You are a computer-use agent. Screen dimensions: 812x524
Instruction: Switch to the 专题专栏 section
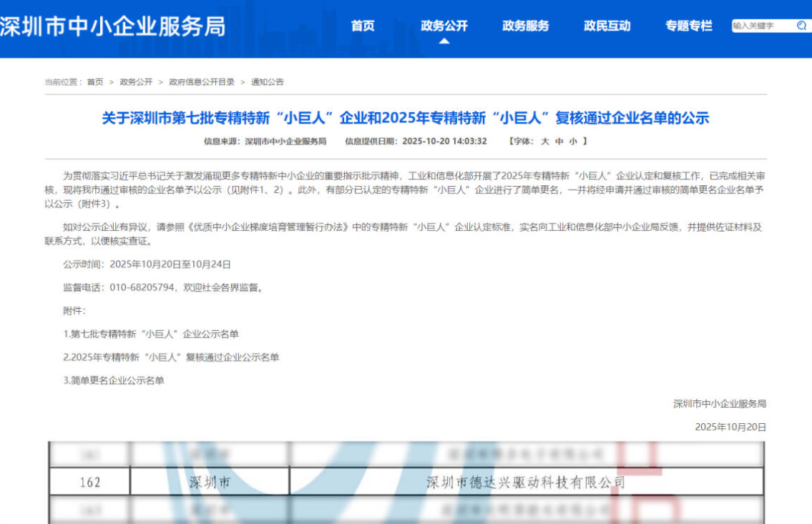pos(689,26)
